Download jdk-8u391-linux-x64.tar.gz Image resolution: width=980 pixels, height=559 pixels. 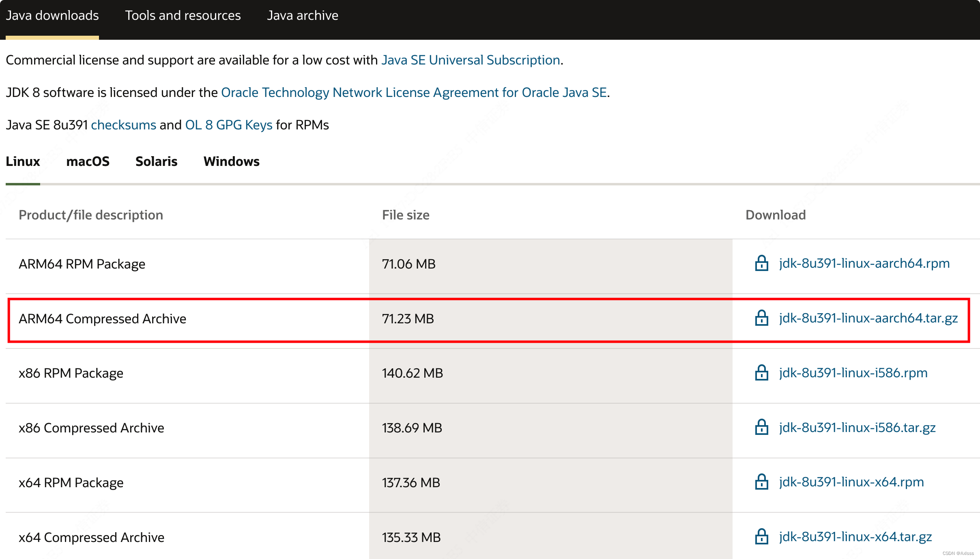pos(855,537)
